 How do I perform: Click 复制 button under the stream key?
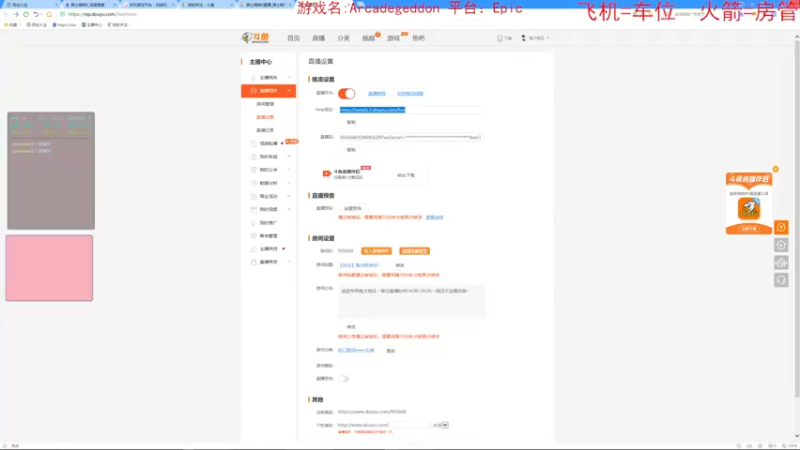pos(351,150)
